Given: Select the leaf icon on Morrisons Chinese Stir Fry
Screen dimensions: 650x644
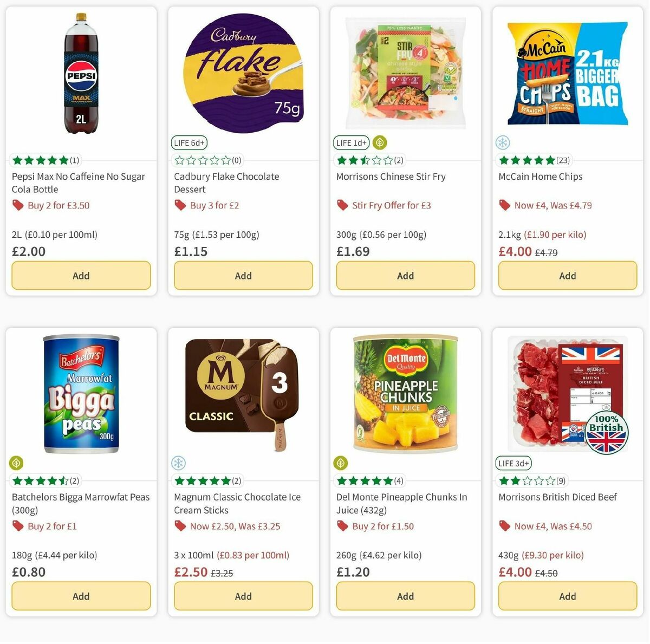Looking at the screenshot, I should [380, 142].
